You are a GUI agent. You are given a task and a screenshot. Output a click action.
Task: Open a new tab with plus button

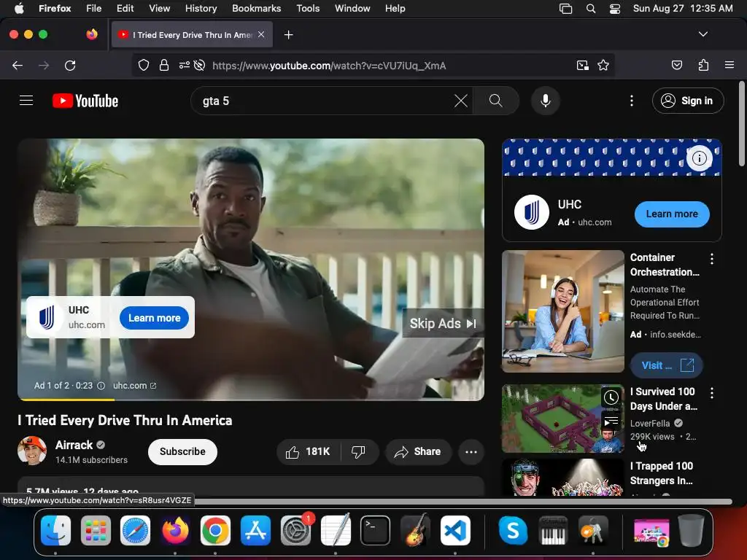(x=288, y=35)
